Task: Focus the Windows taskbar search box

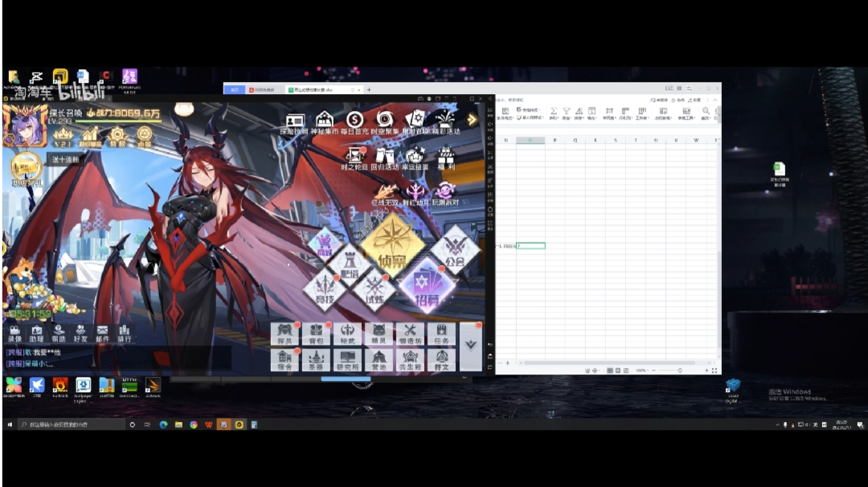Action: tap(71, 424)
